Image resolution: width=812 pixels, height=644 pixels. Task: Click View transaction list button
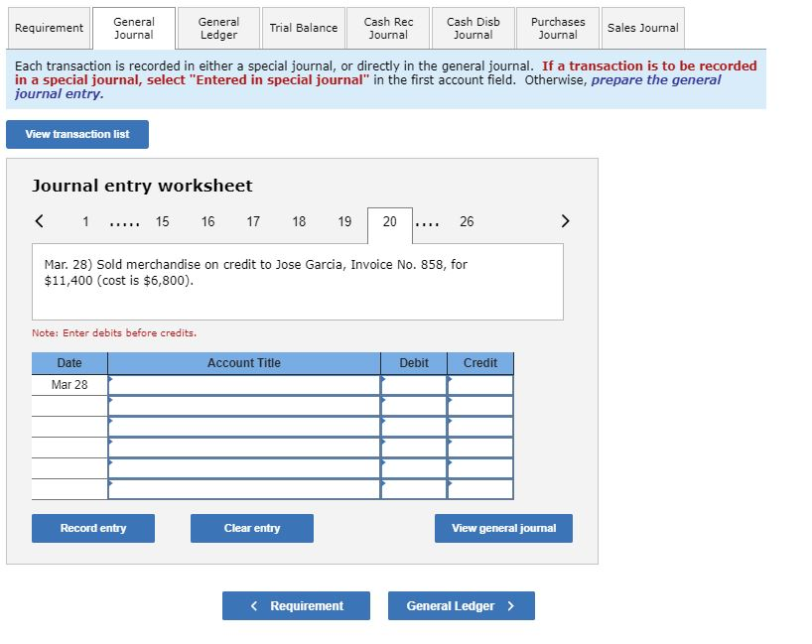pyautogui.click(x=77, y=134)
